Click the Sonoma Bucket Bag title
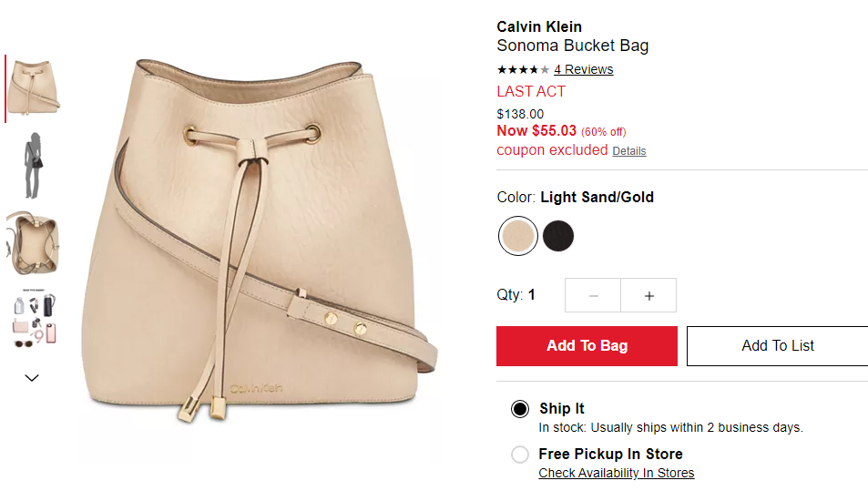868x491 pixels. pyautogui.click(x=572, y=46)
